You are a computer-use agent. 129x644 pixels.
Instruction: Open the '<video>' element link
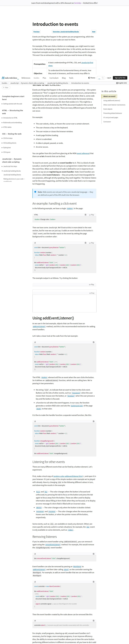(x=71, y=530)
